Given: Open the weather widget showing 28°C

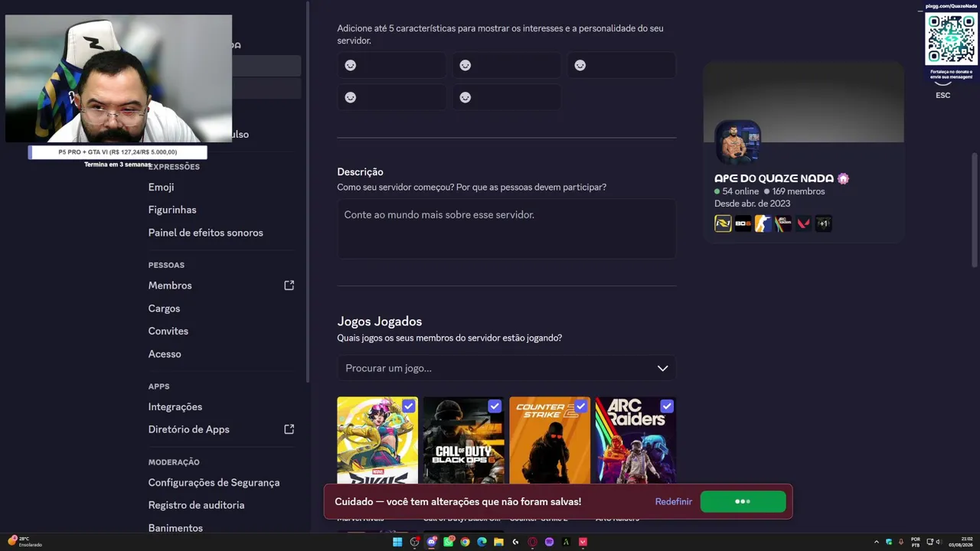Looking at the screenshot, I should (24, 542).
